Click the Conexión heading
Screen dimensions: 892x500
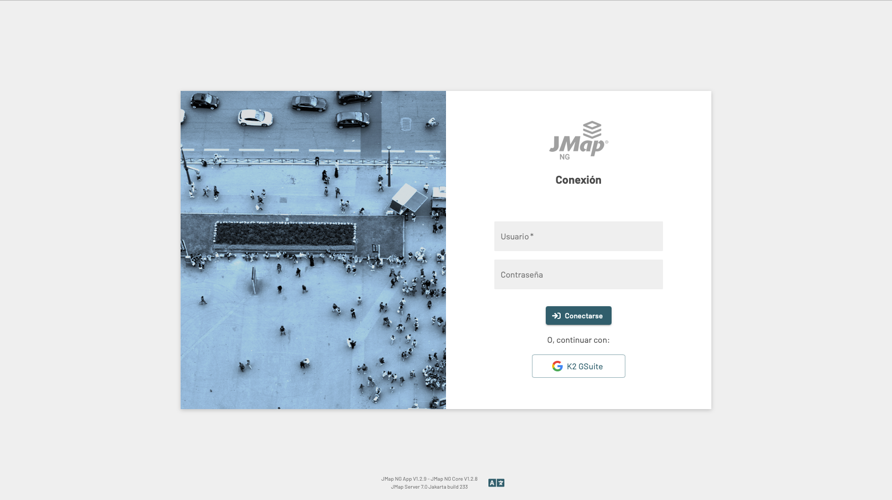tap(578, 180)
